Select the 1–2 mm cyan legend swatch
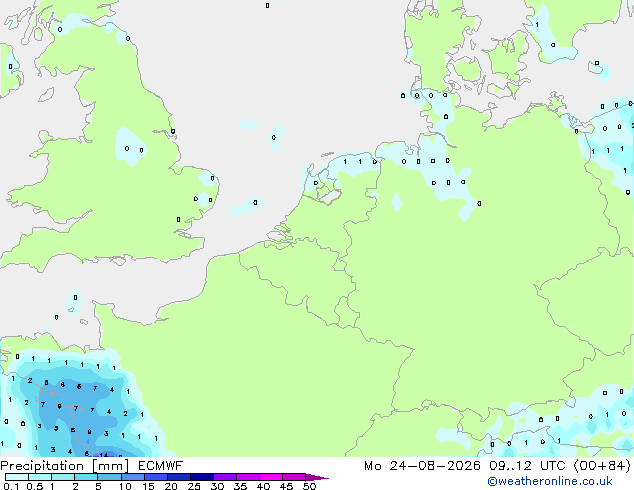 [x=63, y=477]
